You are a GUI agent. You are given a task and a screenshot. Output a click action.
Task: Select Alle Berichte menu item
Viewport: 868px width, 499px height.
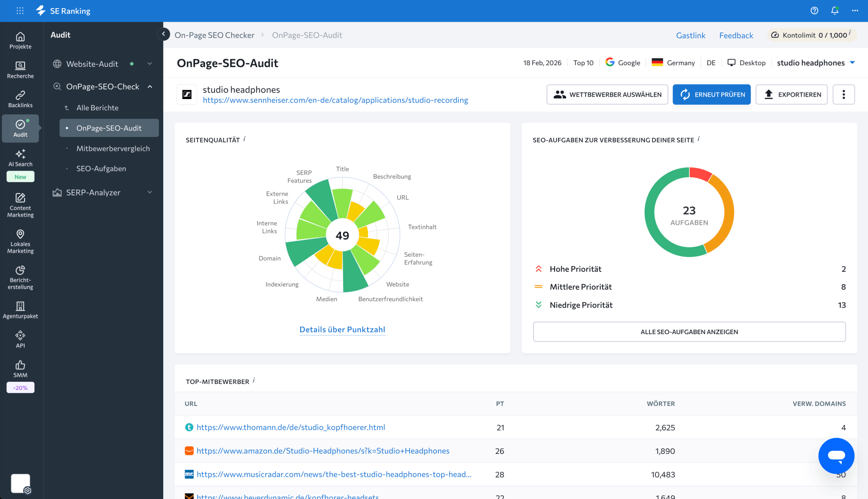(97, 108)
